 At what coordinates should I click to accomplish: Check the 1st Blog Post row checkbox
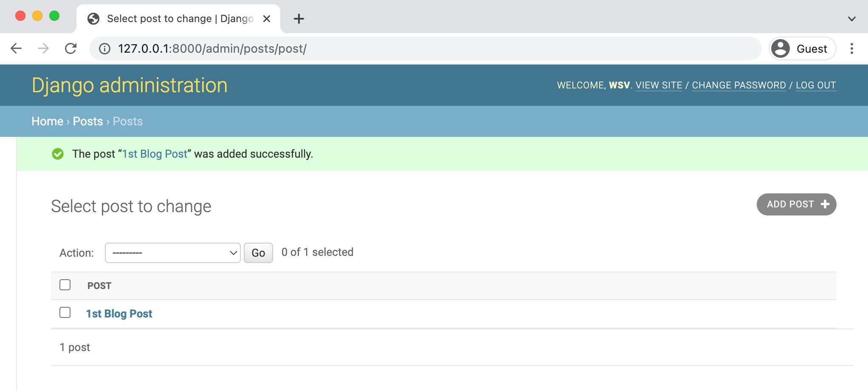(65, 312)
